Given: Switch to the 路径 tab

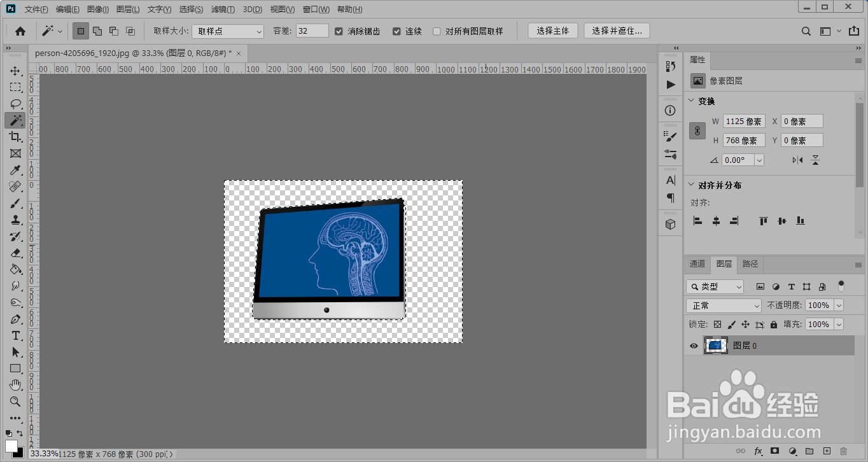Looking at the screenshot, I should [750, 264].
